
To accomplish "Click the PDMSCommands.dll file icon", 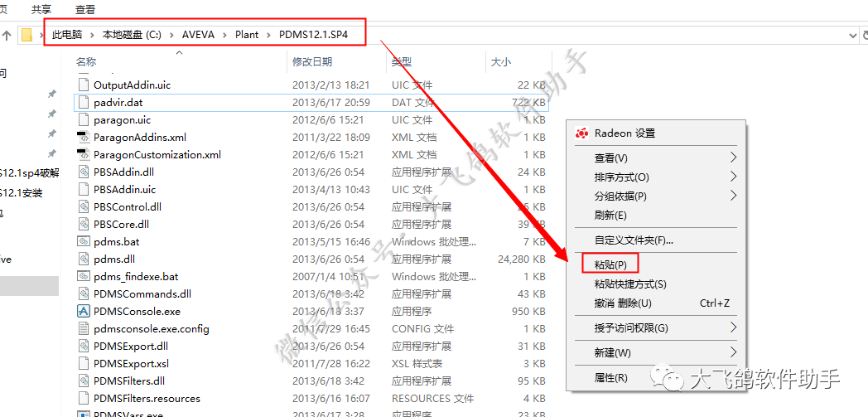I will [x=83, y=293].
